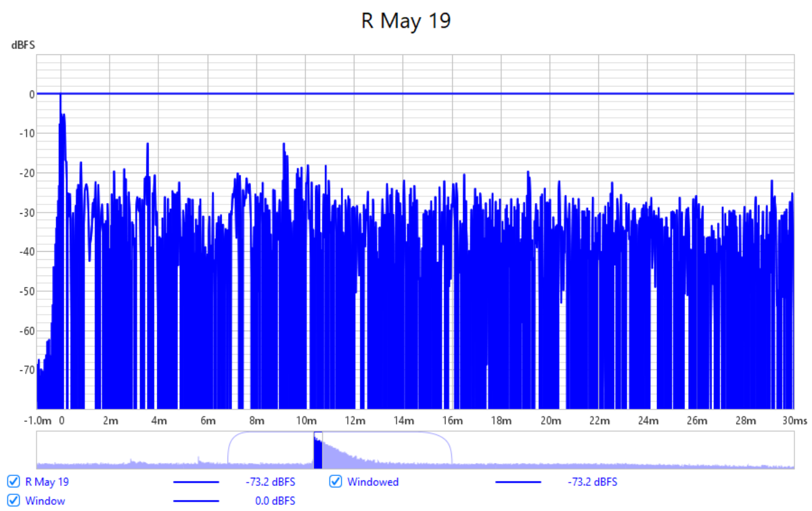Image resolution: width=812 pixels, height=511 pixels.
Task: Toggle the Windowed trace checkbox
Action: click(335, 482)
